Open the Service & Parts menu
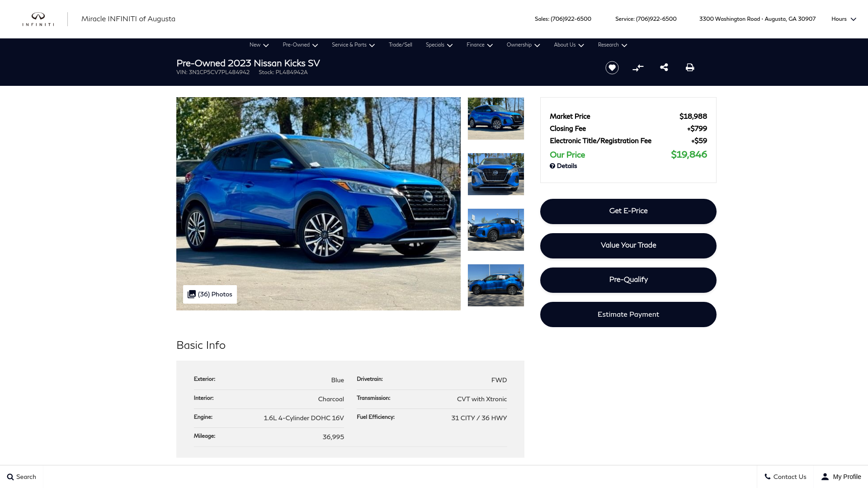868x488 pixels. pos(353,45)
